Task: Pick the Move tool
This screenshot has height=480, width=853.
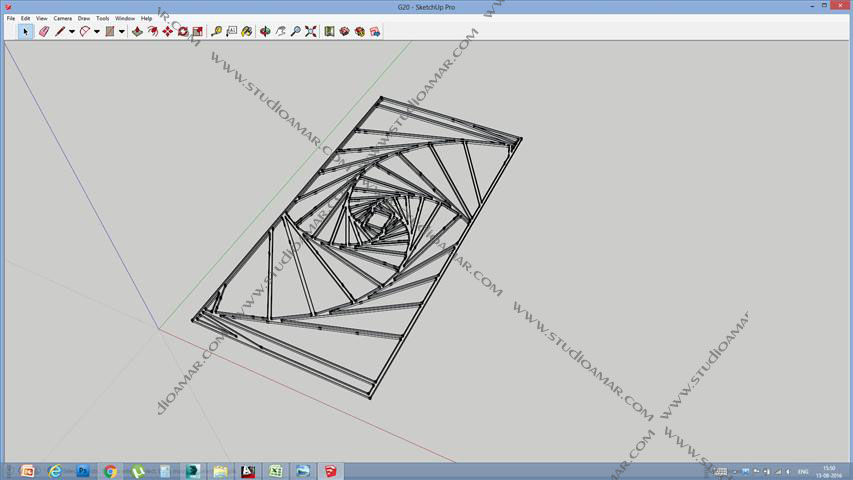Action: click(168, 32)
